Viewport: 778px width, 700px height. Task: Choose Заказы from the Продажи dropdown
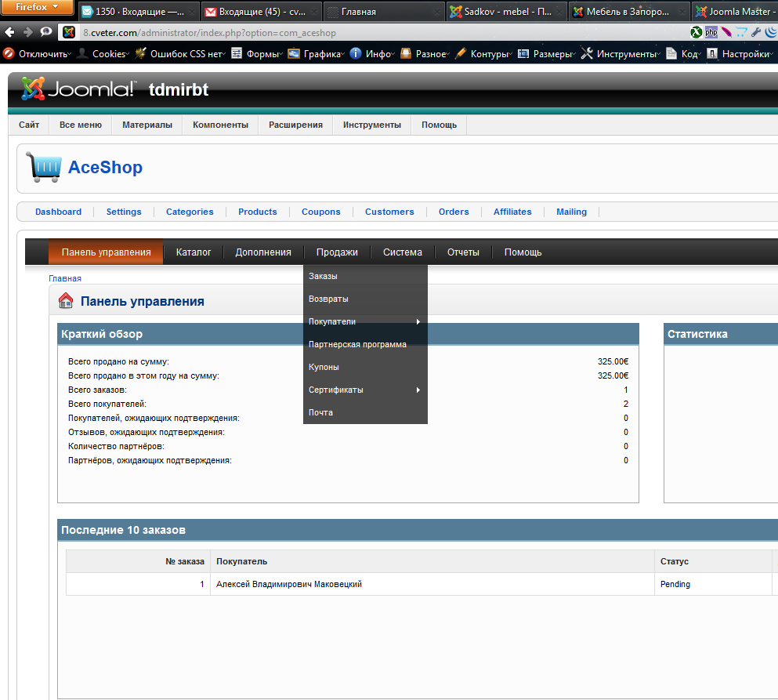tap(365, 276)
